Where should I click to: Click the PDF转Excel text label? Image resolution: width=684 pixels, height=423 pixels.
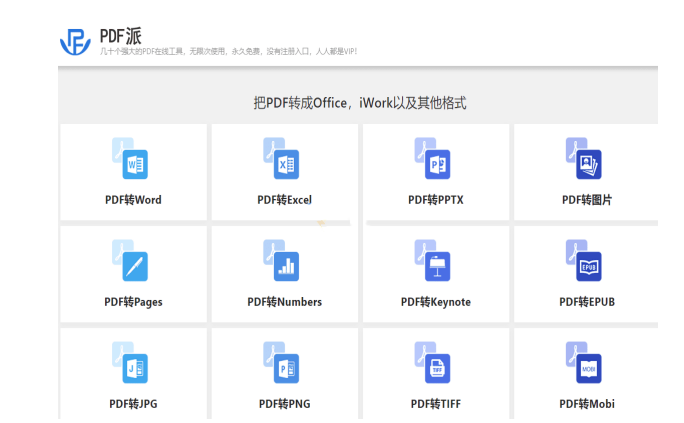click(284, 200)
